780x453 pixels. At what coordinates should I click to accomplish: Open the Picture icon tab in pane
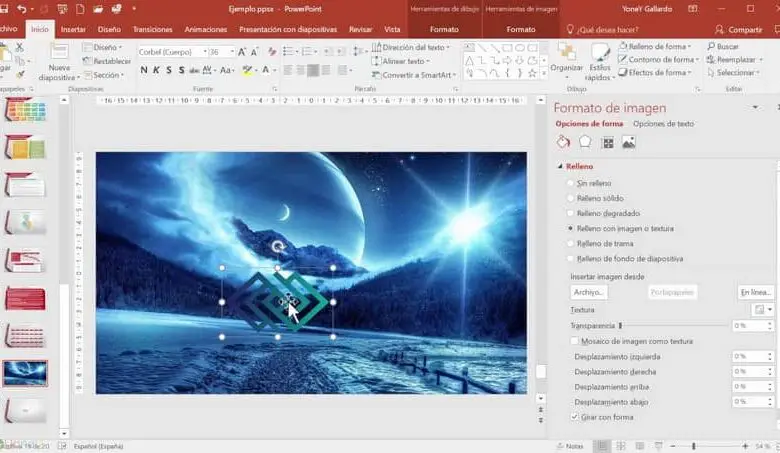628,142
